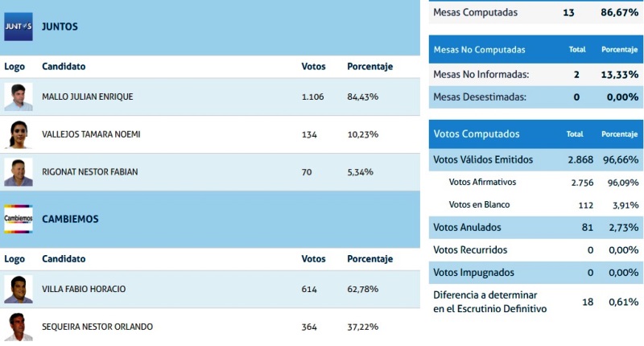
Task: Click candidate name MALLO JULIAN ENRIQUE
Action: pyautogui.click(x=87, y=97)
